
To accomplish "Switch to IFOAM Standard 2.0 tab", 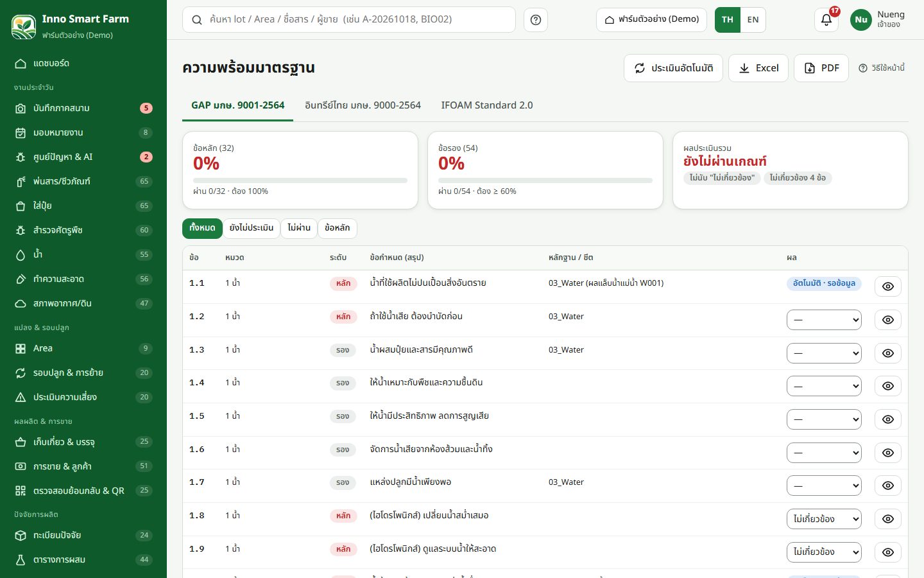I will tap(487, 105).
